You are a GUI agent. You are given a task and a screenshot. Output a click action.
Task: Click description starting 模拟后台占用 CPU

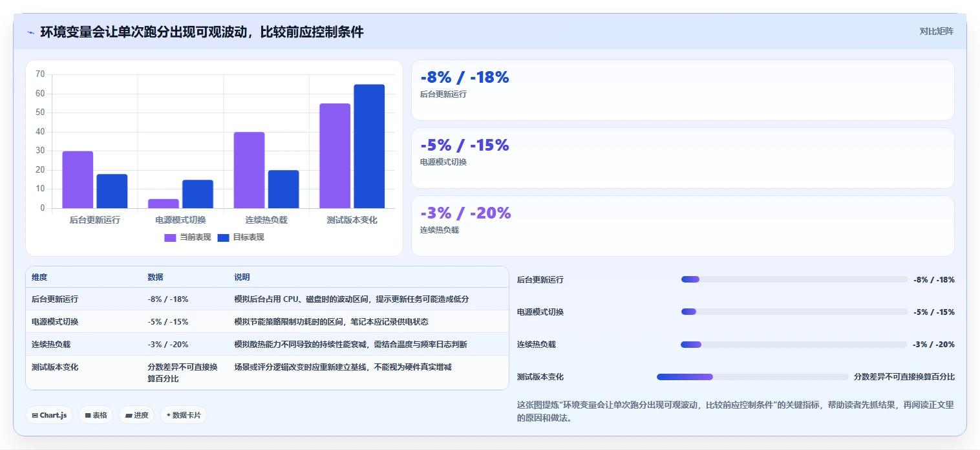(351, 299)
